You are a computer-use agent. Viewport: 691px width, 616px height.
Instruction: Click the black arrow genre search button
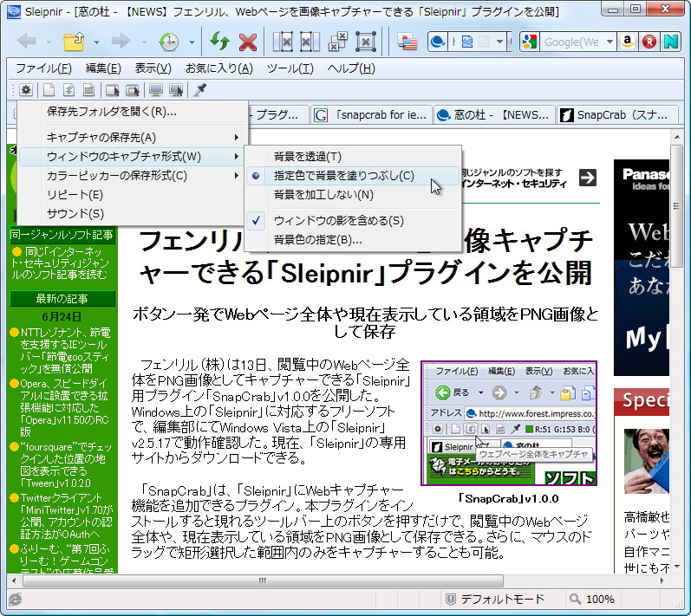[x=588, y=178]
